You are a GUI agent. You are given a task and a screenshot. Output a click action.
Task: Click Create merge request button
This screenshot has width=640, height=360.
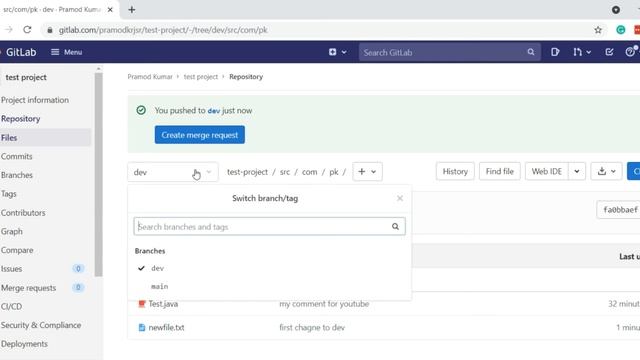200,135
